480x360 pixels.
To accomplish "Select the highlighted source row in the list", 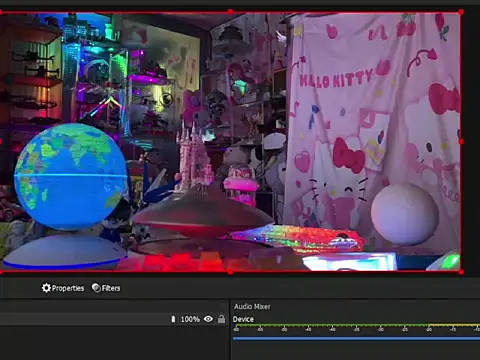I will point(113,319).
